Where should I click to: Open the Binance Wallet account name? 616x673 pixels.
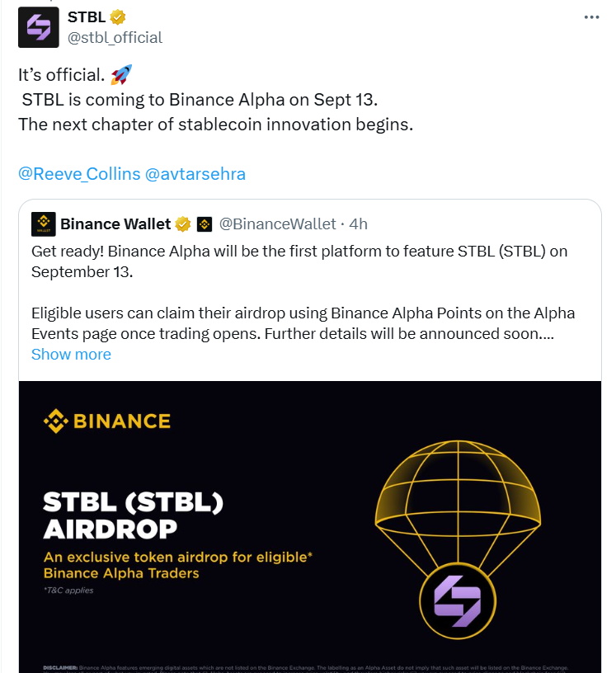click(x=115, y=224)
